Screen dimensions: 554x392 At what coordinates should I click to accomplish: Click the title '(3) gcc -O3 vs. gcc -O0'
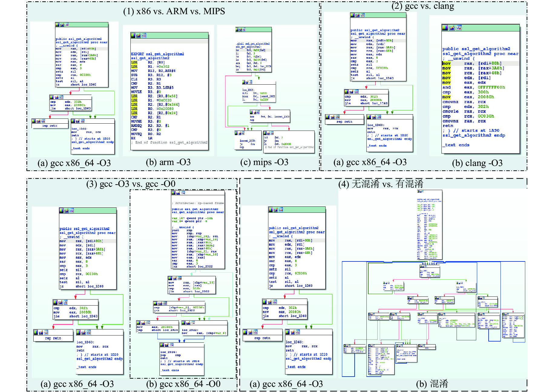point(131,184)
